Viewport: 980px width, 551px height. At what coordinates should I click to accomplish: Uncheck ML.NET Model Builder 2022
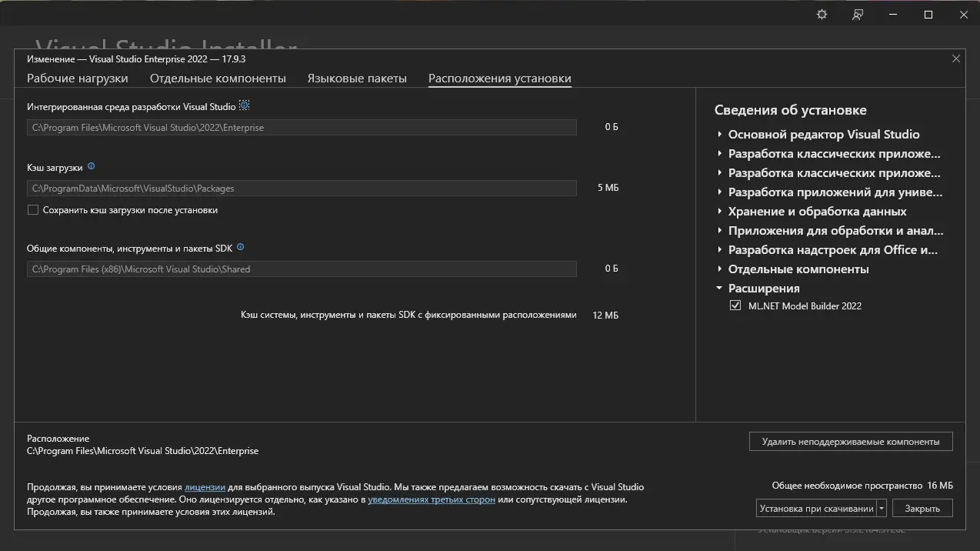tap(736, 306)
